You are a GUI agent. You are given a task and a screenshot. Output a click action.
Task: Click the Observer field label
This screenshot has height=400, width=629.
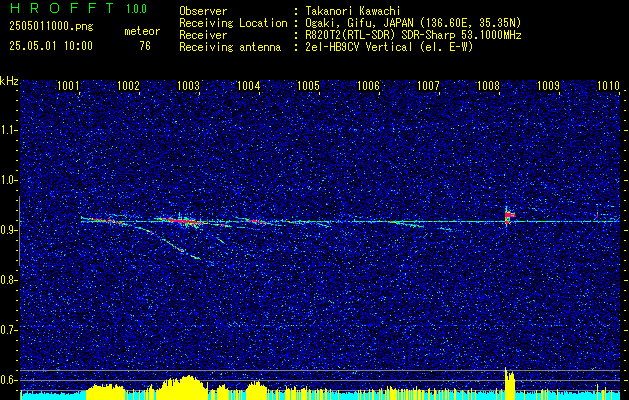click(203, 11)
